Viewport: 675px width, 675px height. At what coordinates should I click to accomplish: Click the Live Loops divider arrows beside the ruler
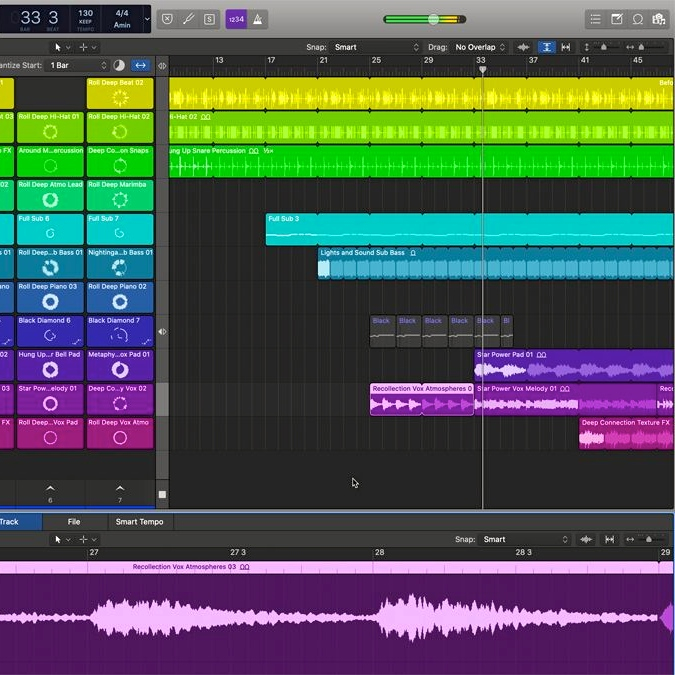pos(162,66)
